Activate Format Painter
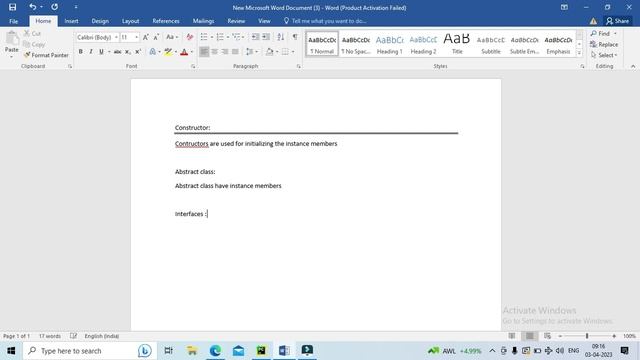Viewport: 640px width, 360px height. click(x=46, y=55)
